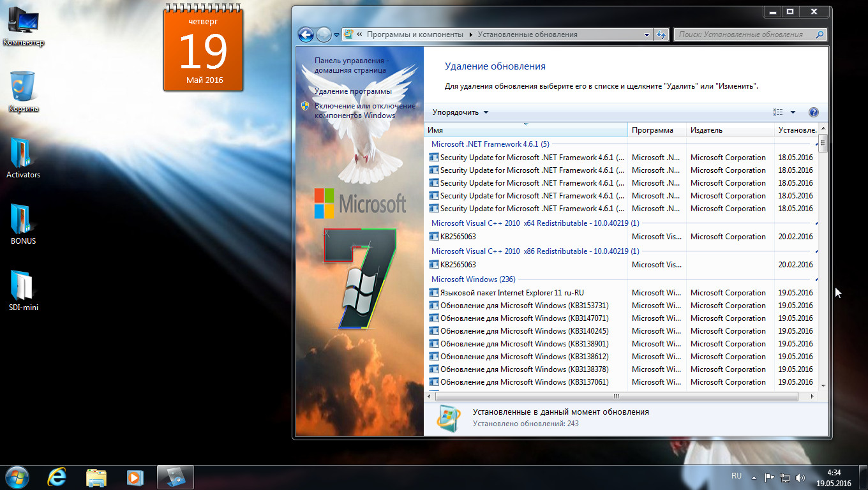Collapse the Microsoft .NET Framework 4.6.1 (5) group
This screenshot has height=490, width=868.
[816, 144]
